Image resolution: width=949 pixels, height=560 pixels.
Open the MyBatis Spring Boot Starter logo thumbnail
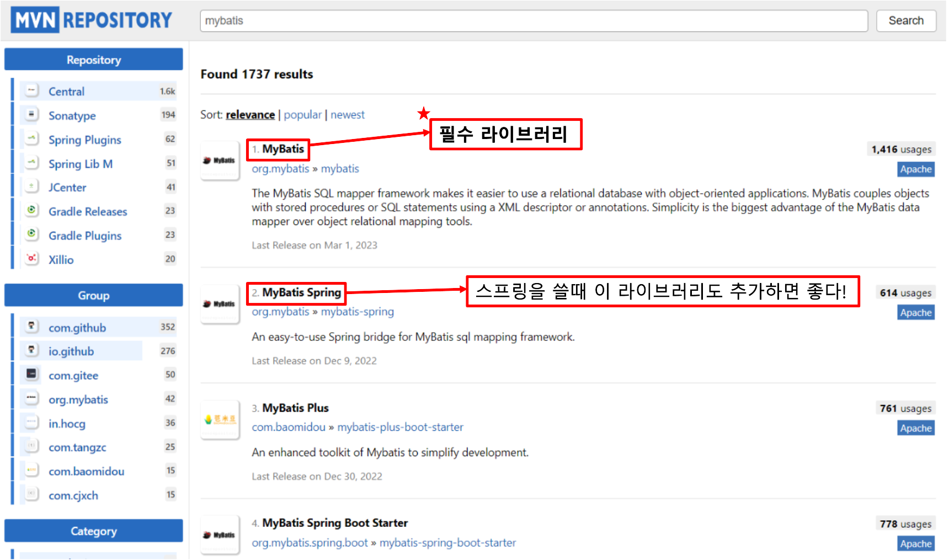click(220, 535)
